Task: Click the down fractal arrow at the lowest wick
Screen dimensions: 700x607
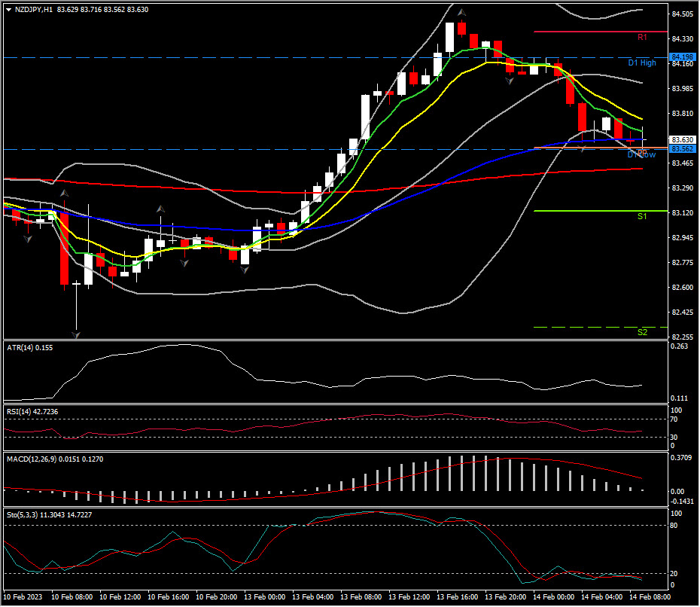Action: 76,333
